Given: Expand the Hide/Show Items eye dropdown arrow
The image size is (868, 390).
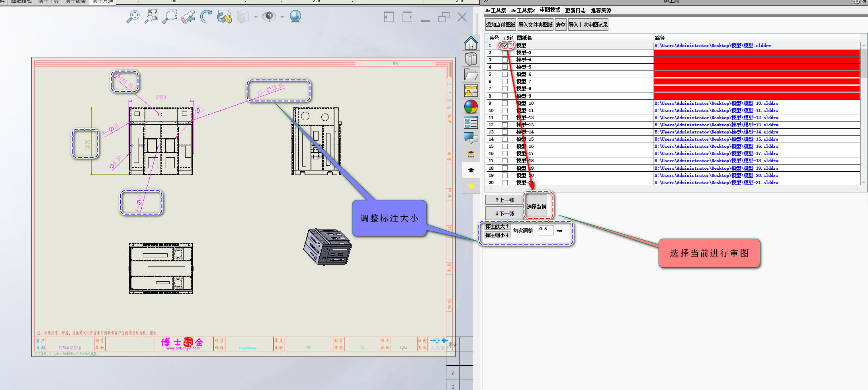Looking at the screenshot, I should pyautogui.click(x=282, y=17).
